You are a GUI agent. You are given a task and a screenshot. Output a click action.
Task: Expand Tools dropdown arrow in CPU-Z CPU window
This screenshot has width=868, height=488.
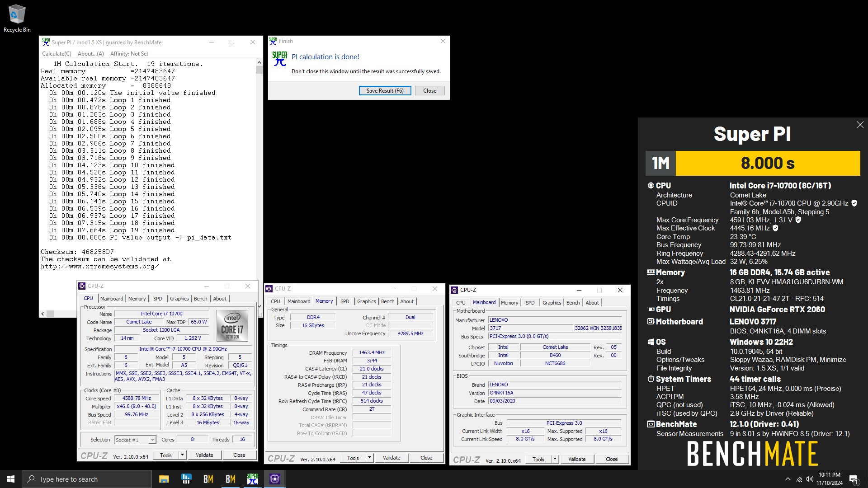pyautogui.click(x=183, y=455)
